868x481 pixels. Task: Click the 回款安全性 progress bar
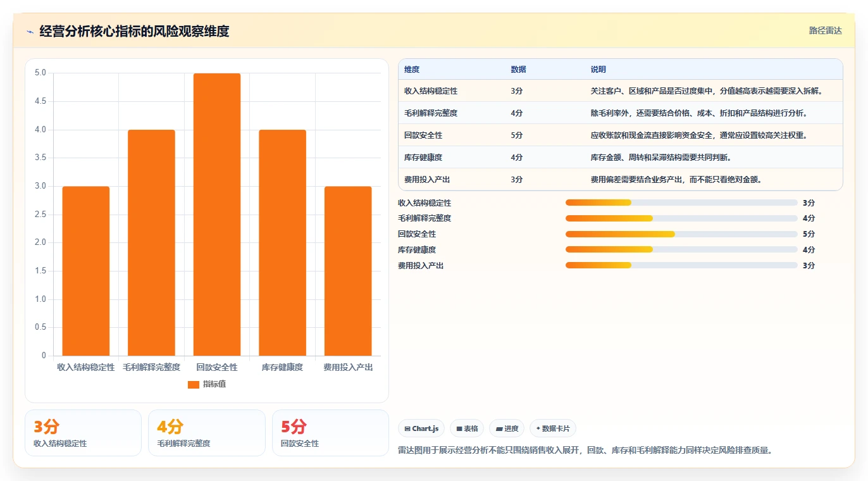[681, 234]
